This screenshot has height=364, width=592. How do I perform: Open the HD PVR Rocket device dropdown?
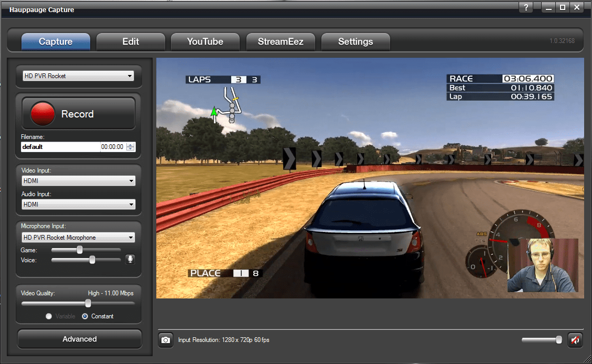[78, 76]
